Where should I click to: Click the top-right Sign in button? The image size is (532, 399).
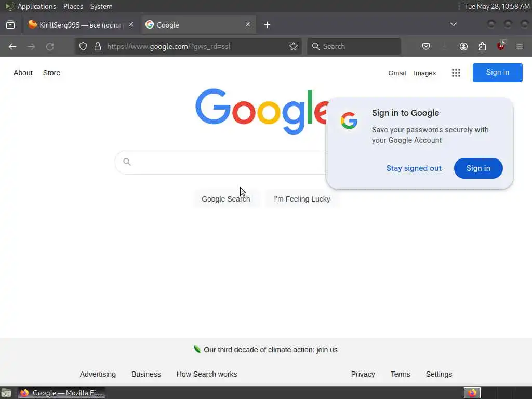pyautogui.click(x=497, y=73)
